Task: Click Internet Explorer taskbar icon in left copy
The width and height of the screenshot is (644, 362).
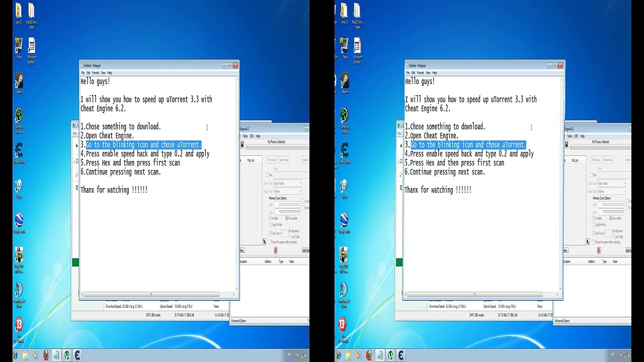Action: point(15,355)
